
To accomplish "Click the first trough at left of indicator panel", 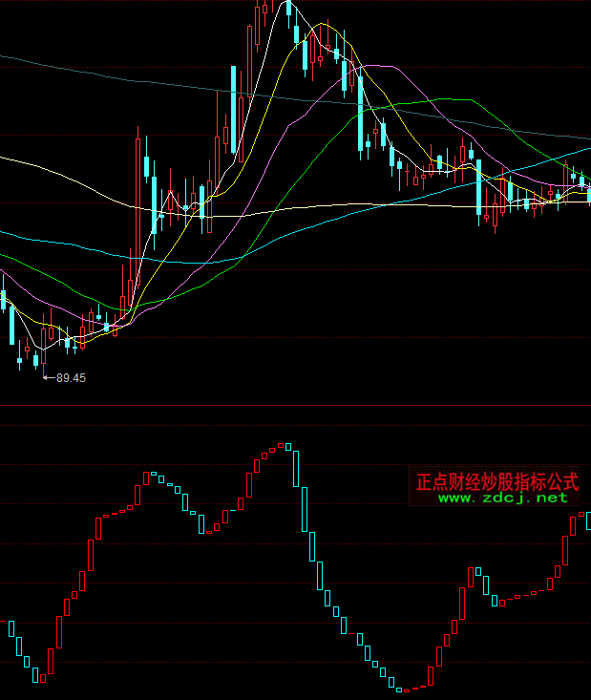I will pos(41,677).
